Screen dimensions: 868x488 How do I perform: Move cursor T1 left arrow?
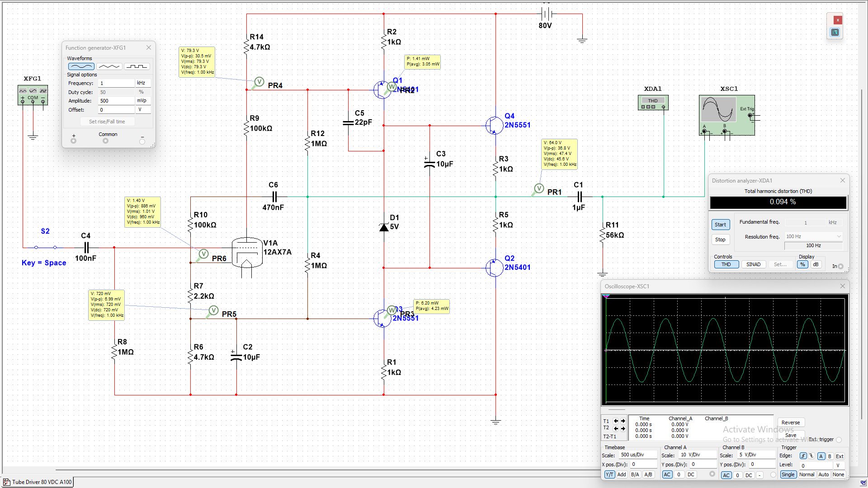click(x=616, y=421)
